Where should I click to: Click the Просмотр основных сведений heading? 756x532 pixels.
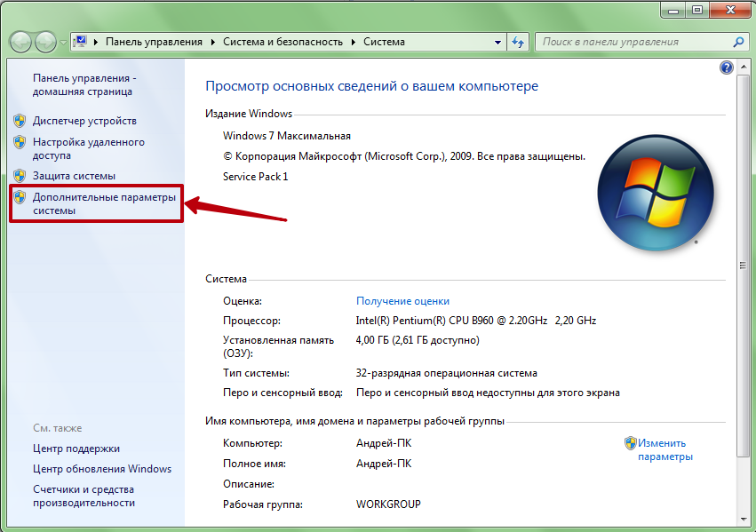click(x=371, y=86)
